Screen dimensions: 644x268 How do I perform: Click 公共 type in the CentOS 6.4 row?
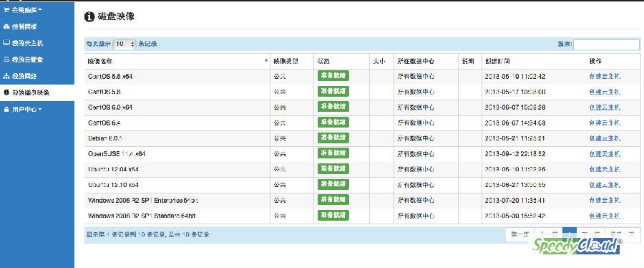pos(280,123)
